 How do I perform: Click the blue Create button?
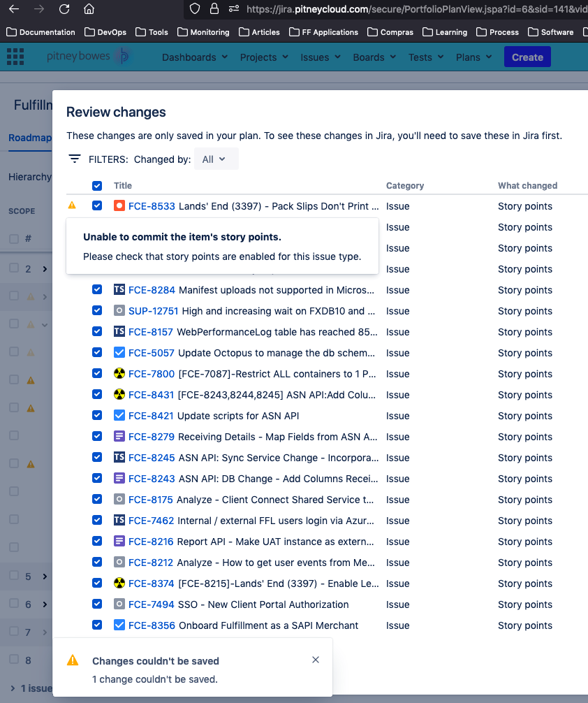click(x=527, y=57)
